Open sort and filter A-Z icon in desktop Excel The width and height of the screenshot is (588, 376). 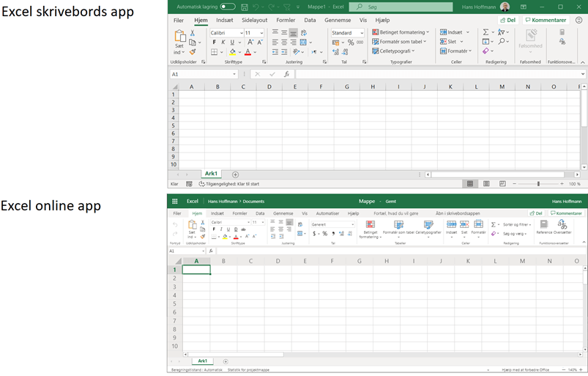tap(502, 32)
